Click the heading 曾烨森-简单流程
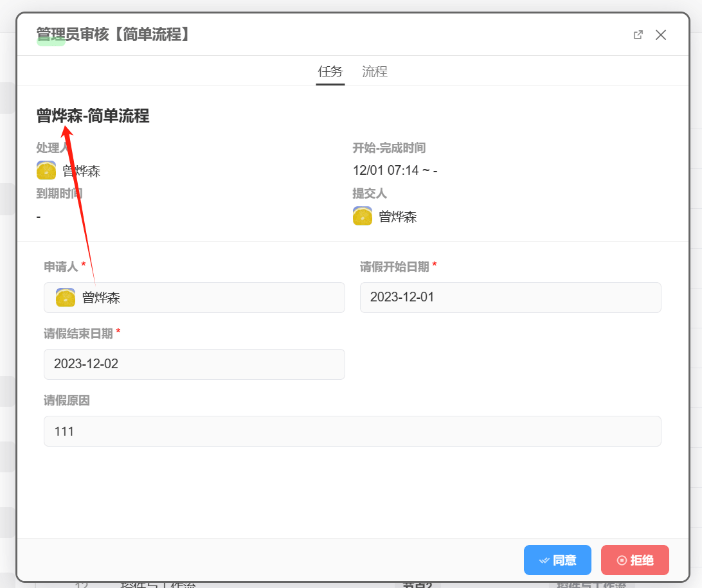The height and width of the screenshot is (588, 702). (x=93, y=116)
